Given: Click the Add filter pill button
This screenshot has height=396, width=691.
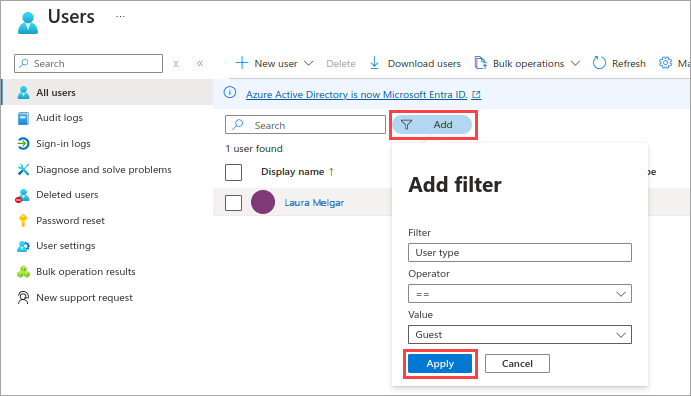Looking at the screenshot, I should tap(432, 125).
